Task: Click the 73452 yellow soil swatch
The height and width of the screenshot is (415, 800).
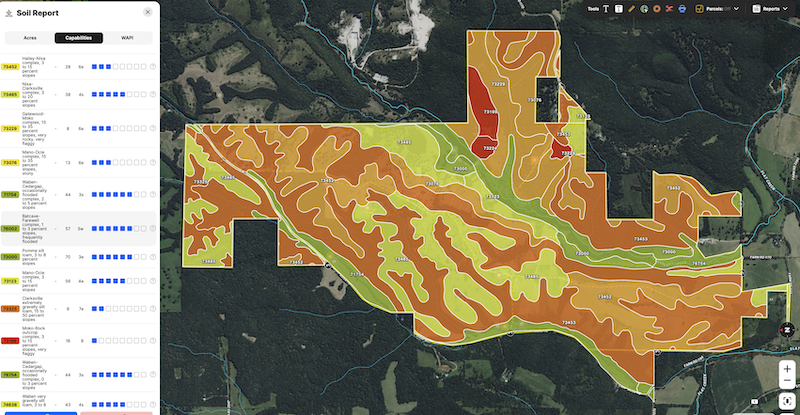Action: (11, 67)
